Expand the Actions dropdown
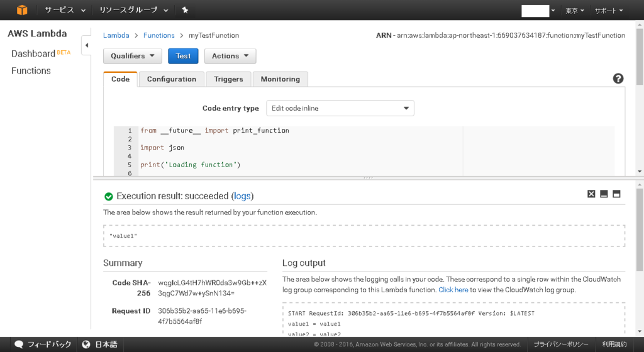Screen dimensions: 644x352 tap(230, 56)
